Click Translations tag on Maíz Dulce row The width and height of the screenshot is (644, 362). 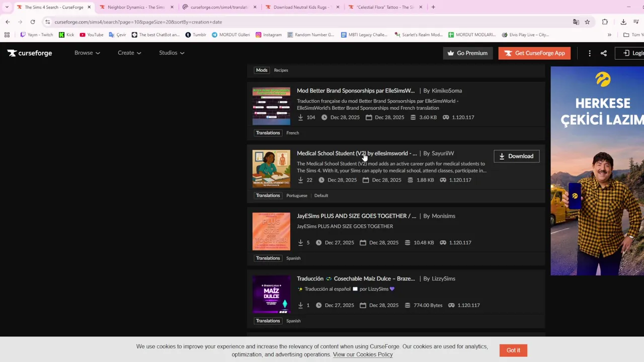pyautogui.click(x=268, y=321)
